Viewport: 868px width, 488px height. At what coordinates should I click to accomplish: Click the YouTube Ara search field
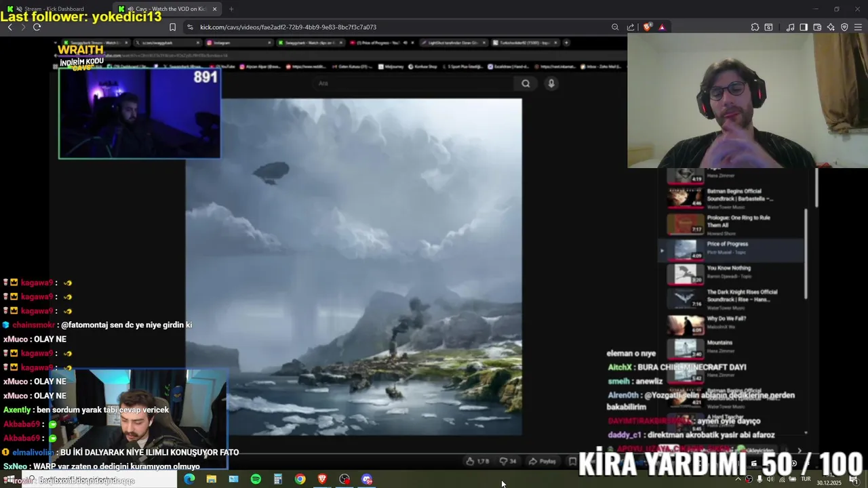414,83
